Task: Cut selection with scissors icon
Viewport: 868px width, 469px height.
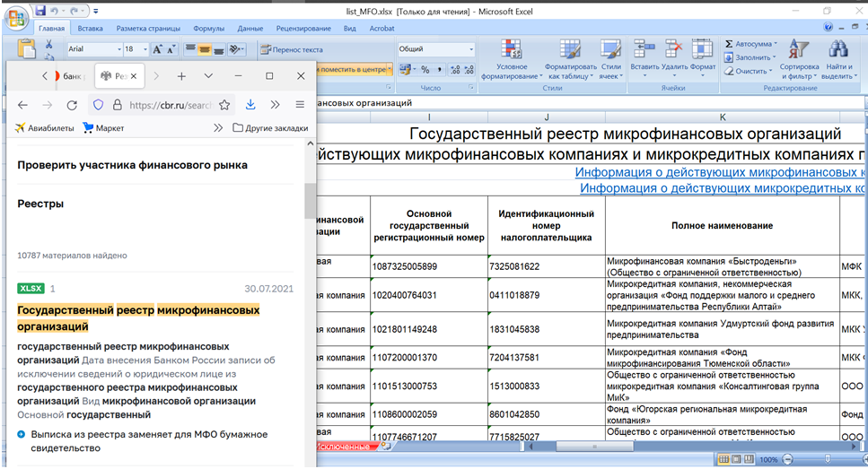Action: point(48,44)
